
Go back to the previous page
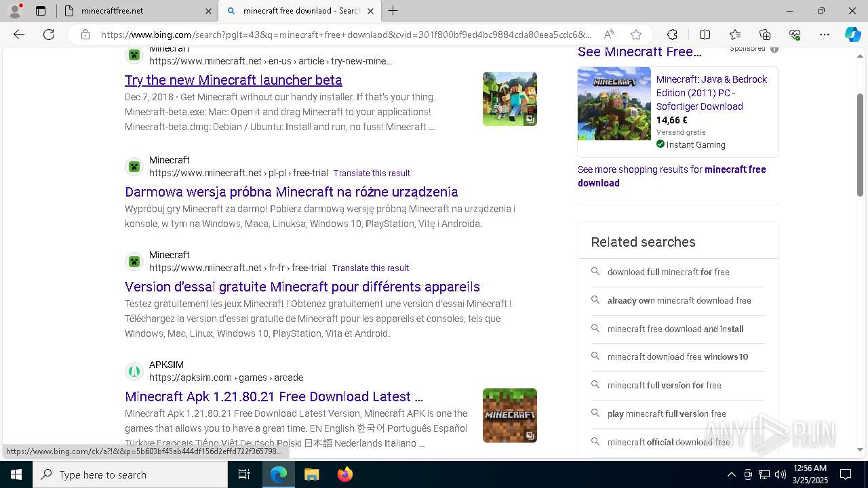pos(19,35)
